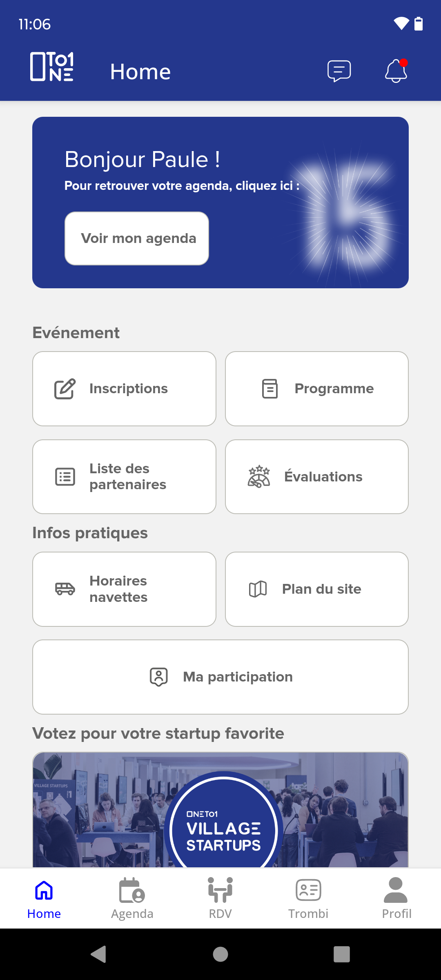Tap the One to One logo

tap(52, 67)
